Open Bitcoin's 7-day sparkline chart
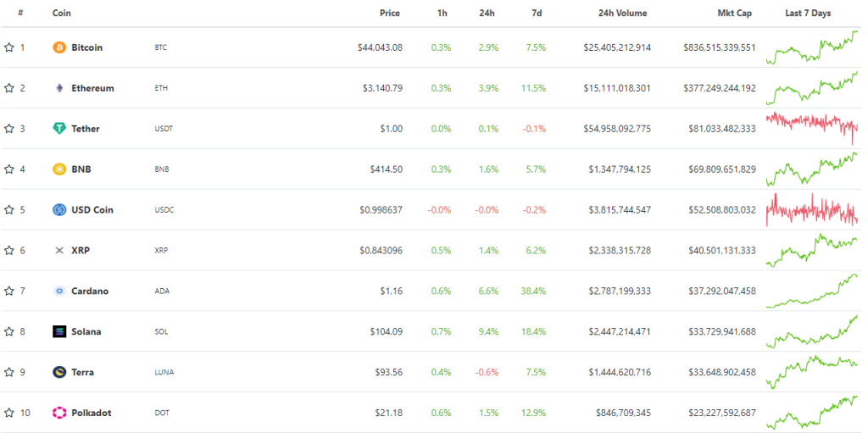 [812, 47]
